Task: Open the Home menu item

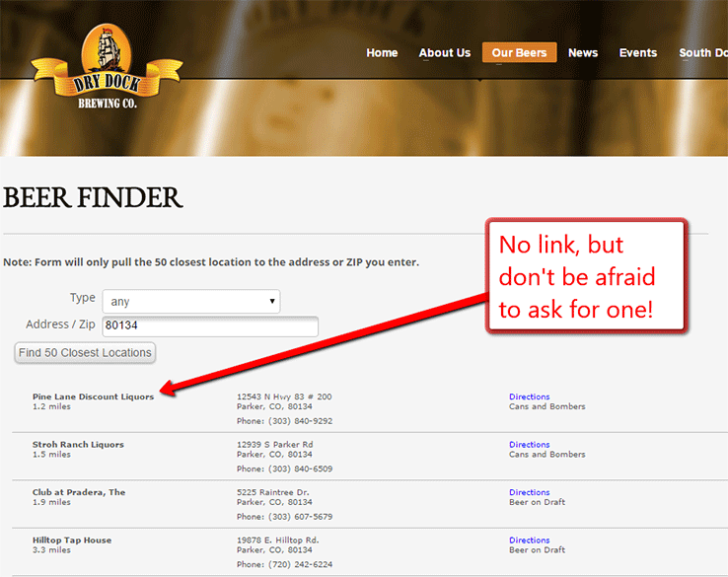Action: click(382, 53)
